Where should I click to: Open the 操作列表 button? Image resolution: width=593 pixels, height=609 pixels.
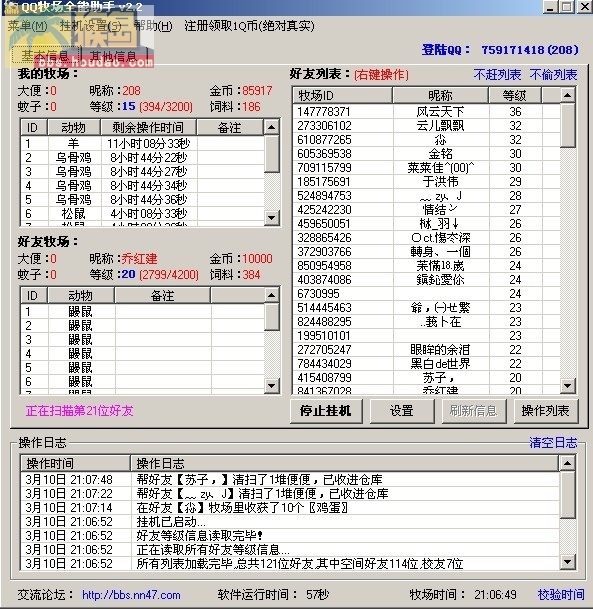point(546,411)
